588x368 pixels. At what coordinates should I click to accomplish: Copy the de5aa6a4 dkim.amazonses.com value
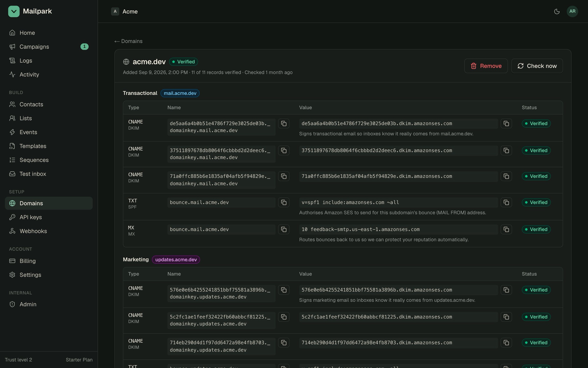coord(506,124)
